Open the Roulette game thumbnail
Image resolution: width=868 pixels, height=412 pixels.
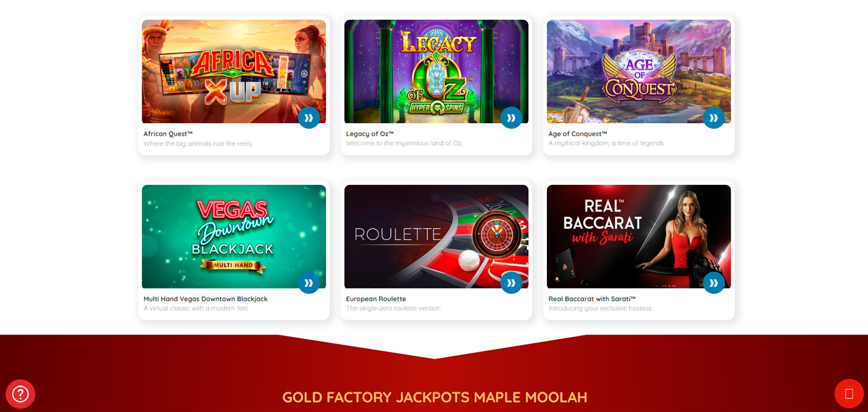point(436,236)
